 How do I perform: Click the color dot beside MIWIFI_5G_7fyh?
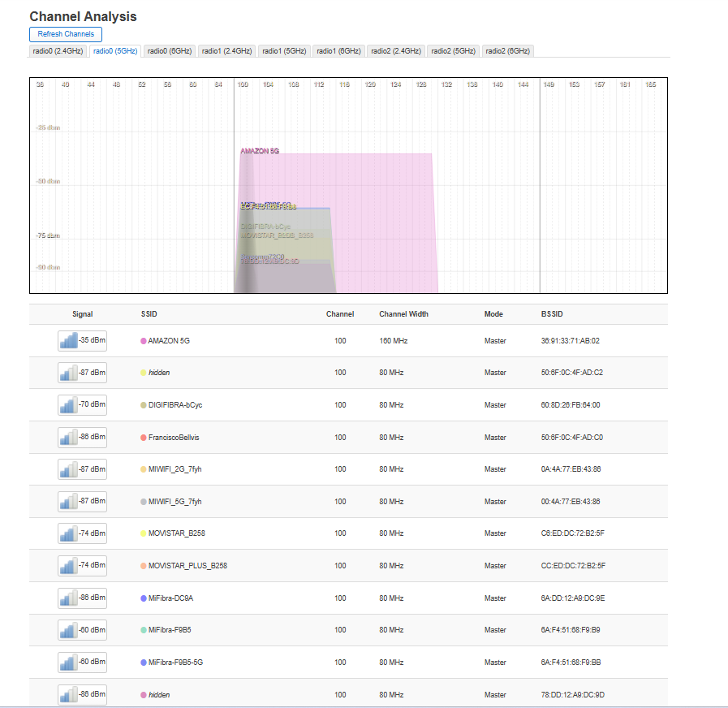[144, 502]
